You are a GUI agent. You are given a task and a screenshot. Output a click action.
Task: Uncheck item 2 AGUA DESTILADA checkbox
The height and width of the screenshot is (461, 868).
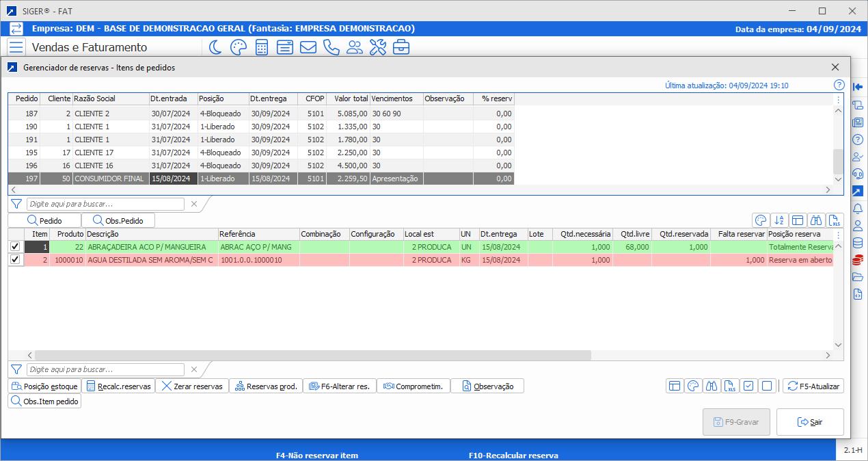click(x=15, y=259)
